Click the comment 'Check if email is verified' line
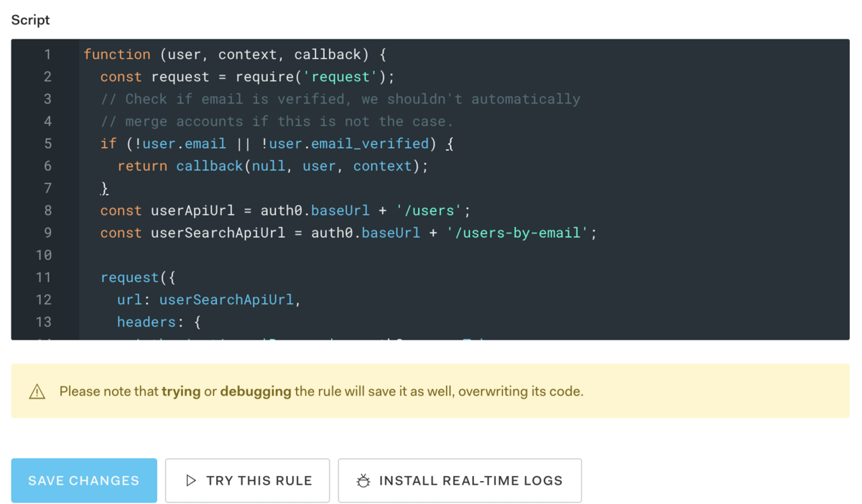The height and width of the screenshot is (504, 862). click(340, 99)
